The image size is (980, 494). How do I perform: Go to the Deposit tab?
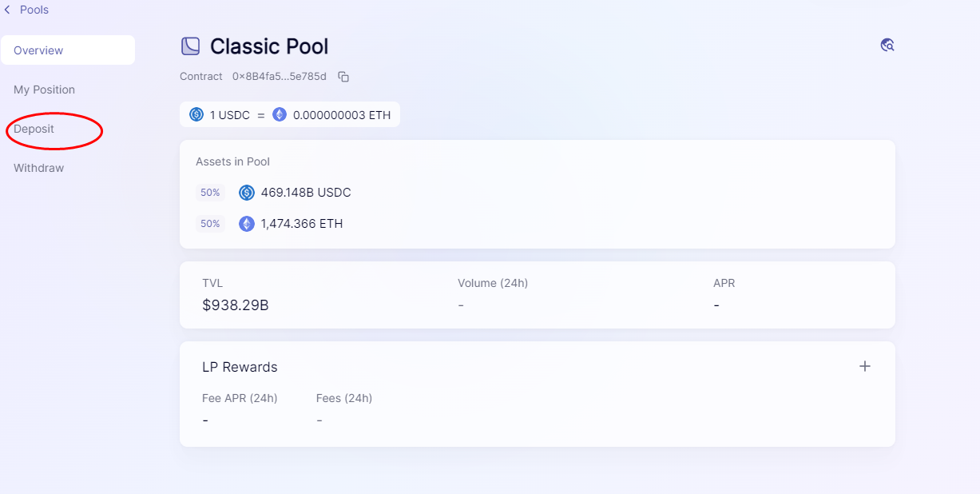[x=34, y=129]
